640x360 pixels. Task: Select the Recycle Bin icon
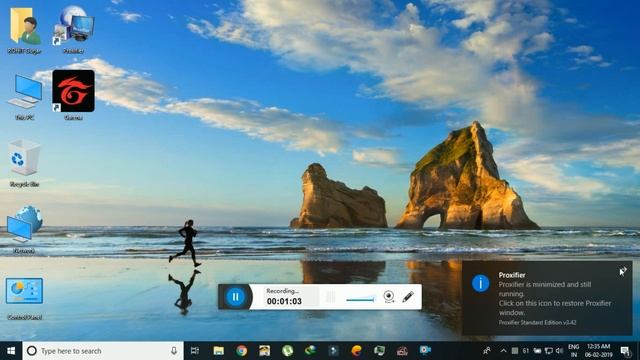point(24,163)
